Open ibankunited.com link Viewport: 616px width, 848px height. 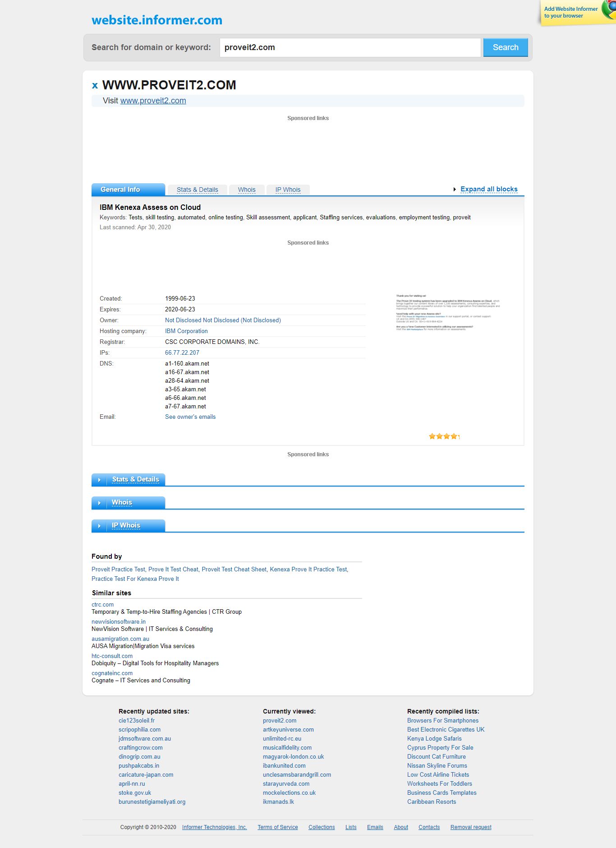(x=284, y=766)
